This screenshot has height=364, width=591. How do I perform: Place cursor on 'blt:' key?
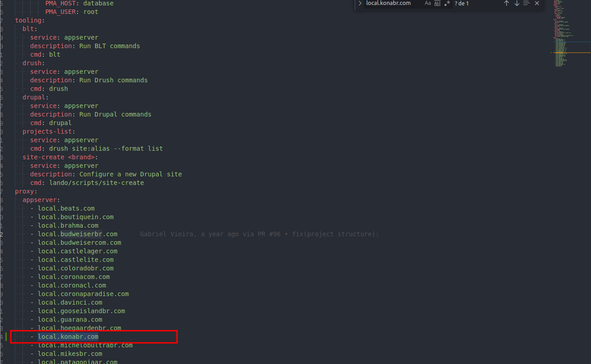(x=30, y=29)
